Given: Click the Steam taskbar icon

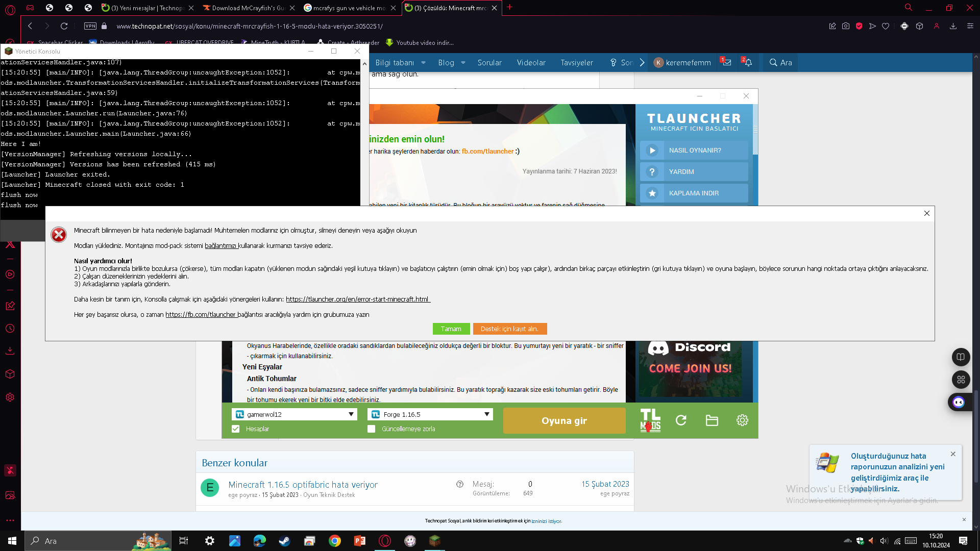Looking at the screenshot, I should (x=284, y=541).
